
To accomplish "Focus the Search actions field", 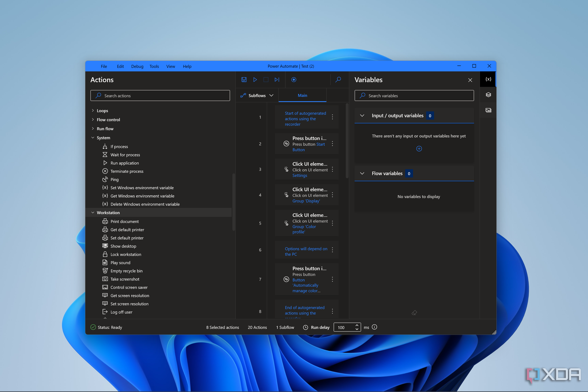I will pyautogui.click(x=160, y=95).
